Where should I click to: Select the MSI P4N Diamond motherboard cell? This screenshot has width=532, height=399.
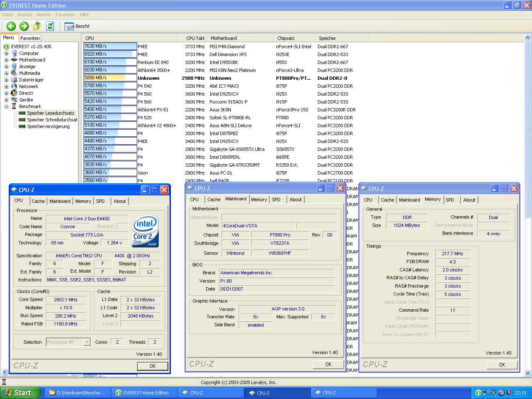coord(227,47)
